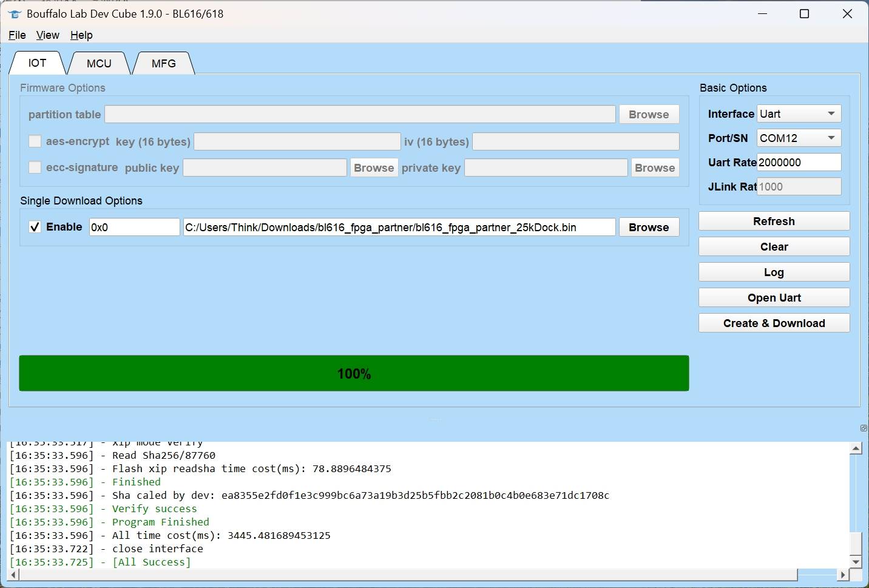Click the log horizontal scrollbar right arrow
This screenshot has height=588, width=869.
point(842,575)
